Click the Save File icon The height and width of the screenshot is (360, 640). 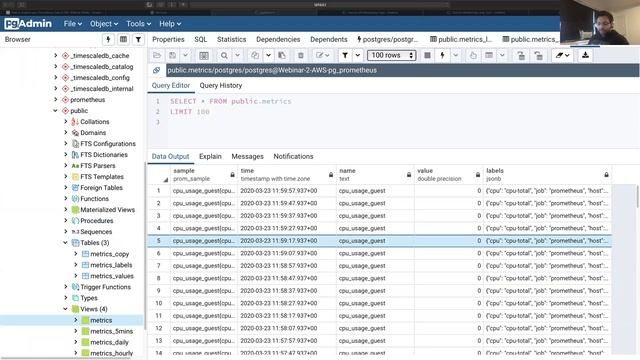click(x=173, y=55)
